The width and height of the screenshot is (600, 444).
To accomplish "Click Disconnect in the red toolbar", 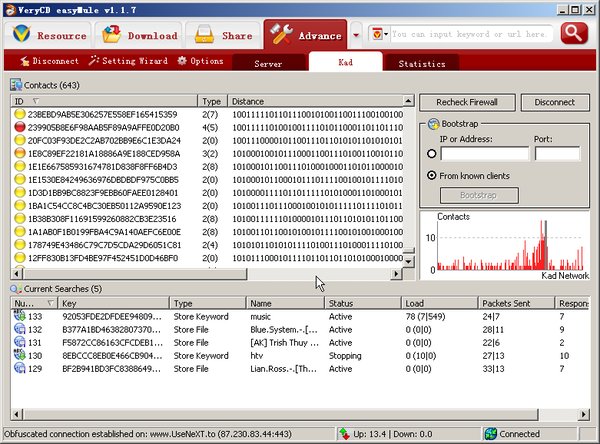I will click(x=50, y=61).
